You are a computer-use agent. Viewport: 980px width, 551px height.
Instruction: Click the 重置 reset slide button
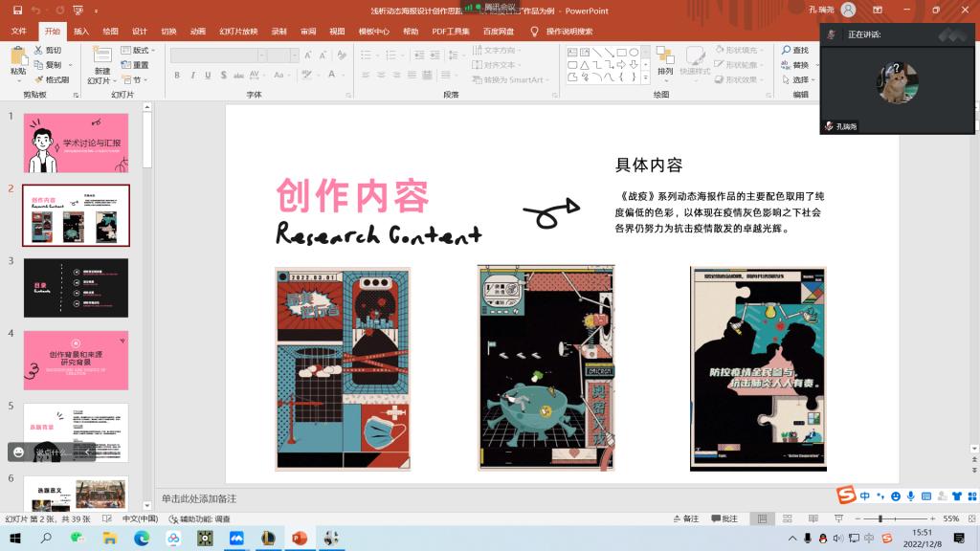[136, 65]
